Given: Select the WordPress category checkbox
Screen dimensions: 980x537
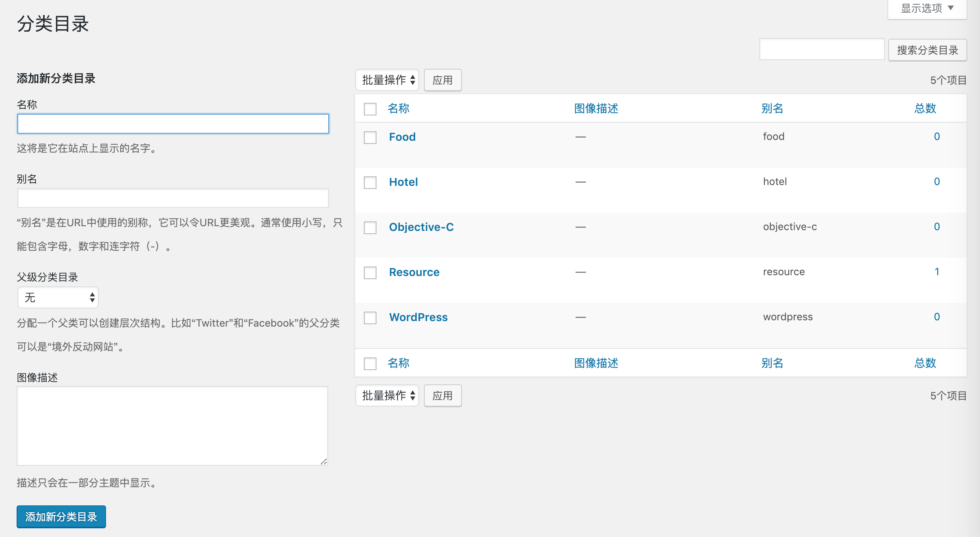Looking at the screenshot, I should point(370,318).
